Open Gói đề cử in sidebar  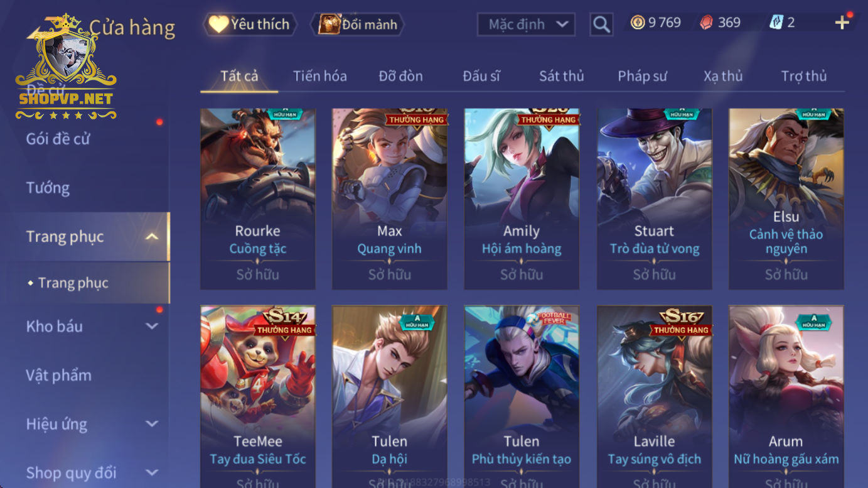pyautogui.click(x=58, y=139)
